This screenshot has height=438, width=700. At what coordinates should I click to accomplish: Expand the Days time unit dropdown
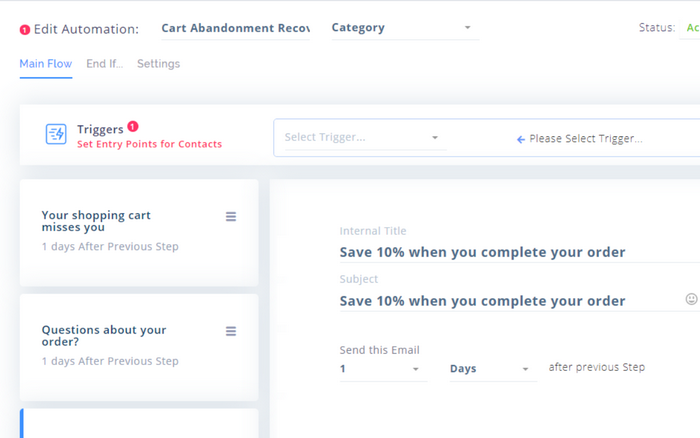coord(493,369)
